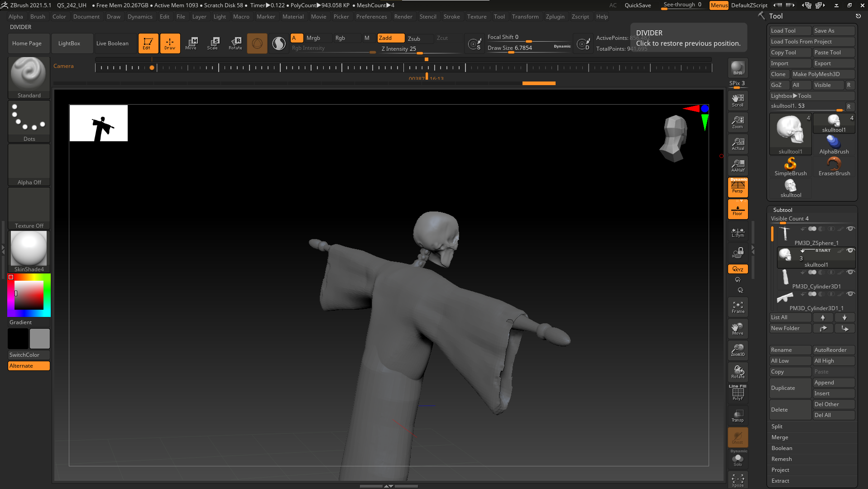Click the BPR render icon
Viewport: 868px width, 489px height.
(738, 68)
